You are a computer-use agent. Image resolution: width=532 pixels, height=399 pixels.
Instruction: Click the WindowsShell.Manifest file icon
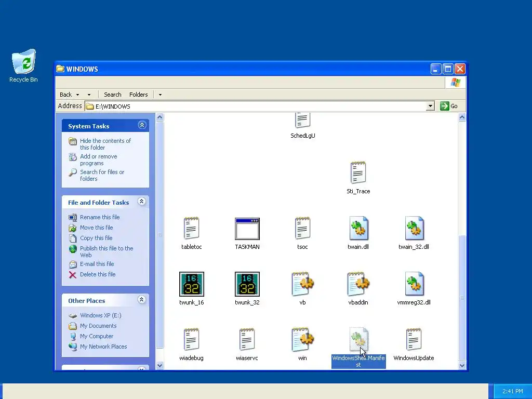click(358, 339)
